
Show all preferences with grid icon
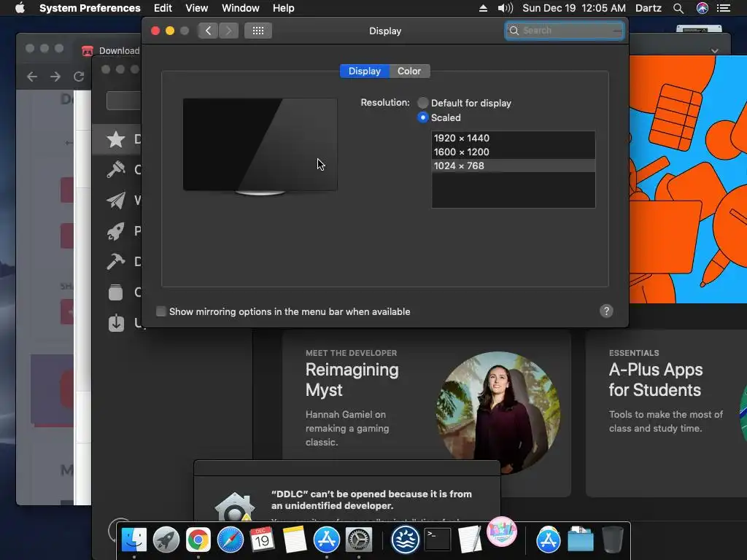pos(258,31)
